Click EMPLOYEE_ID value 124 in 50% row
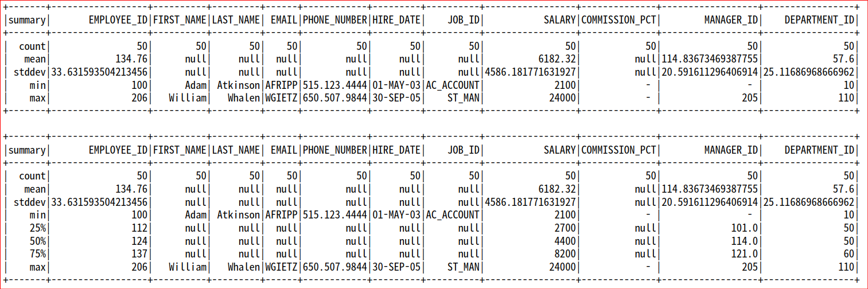Viewport: 868px width, 289px height. [x=141, y=241]
